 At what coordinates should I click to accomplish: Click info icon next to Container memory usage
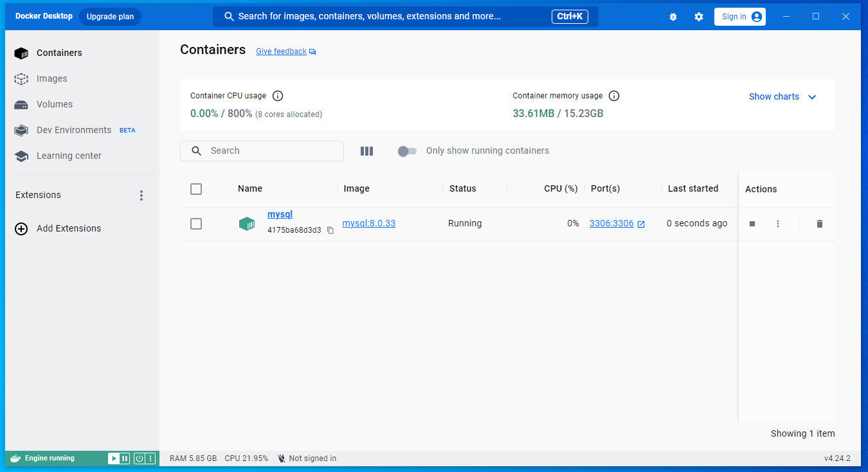(x=614, y=96)
